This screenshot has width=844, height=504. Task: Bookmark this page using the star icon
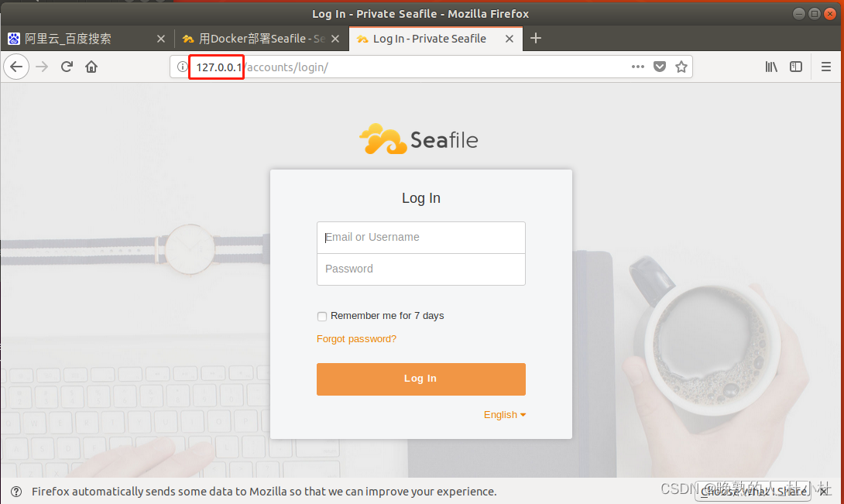[681, 67]
